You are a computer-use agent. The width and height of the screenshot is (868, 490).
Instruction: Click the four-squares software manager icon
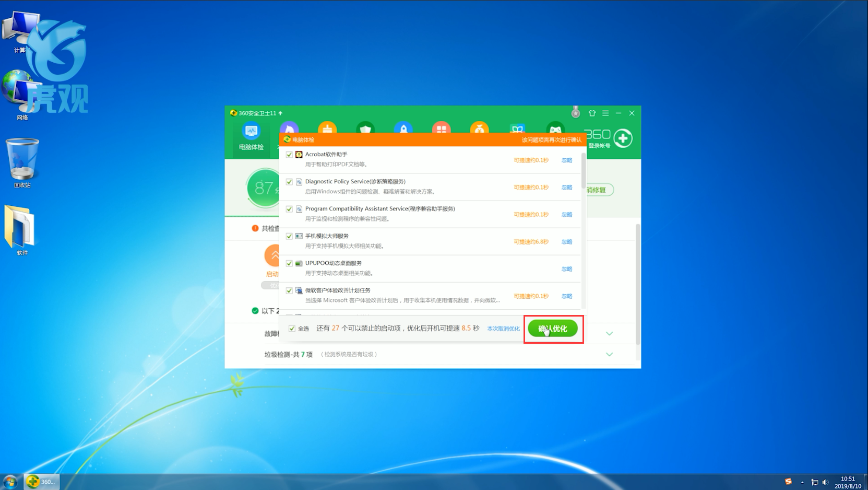[x=442, y=128]
